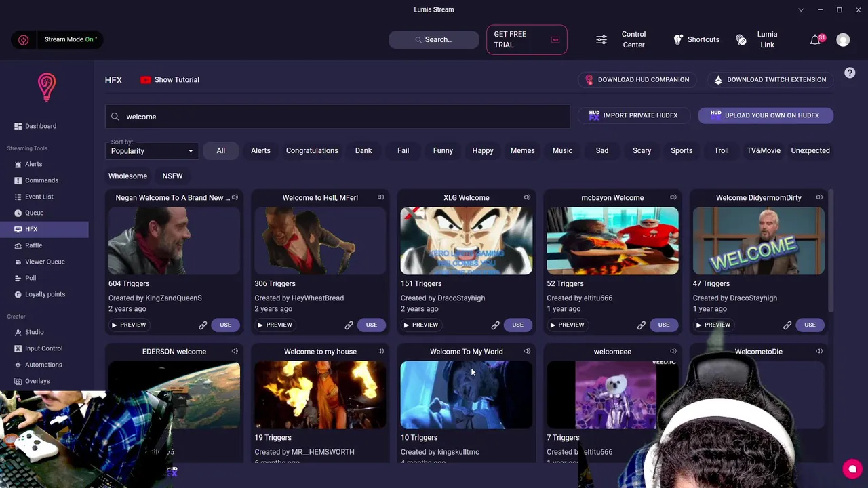Open the XLG Welcome thumbnail

[467, 241]
